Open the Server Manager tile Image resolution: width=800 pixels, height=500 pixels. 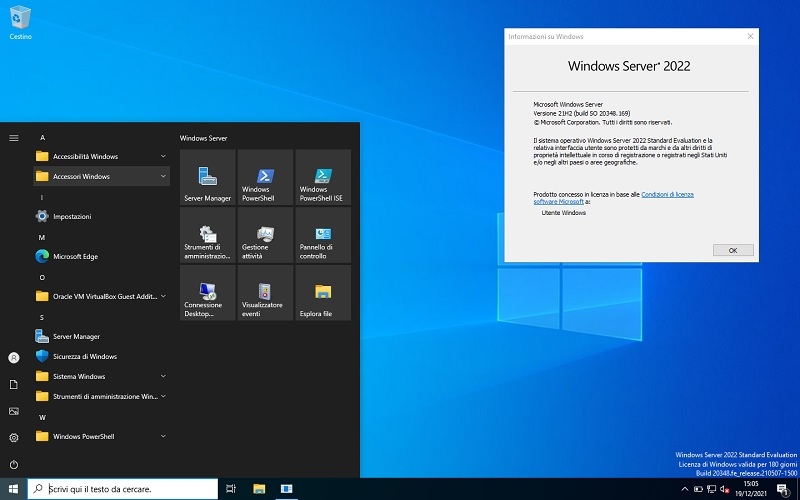(208, 177)
